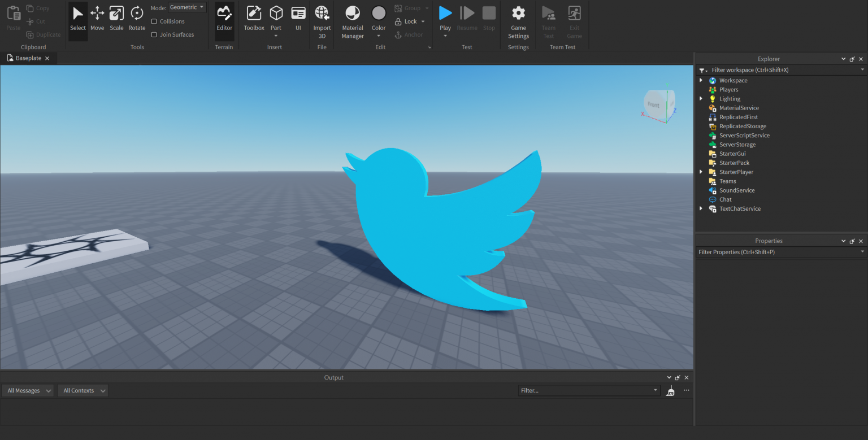Enable Join Surfaces
Viewport: 868px width, 440px height.
coord(154,34)
